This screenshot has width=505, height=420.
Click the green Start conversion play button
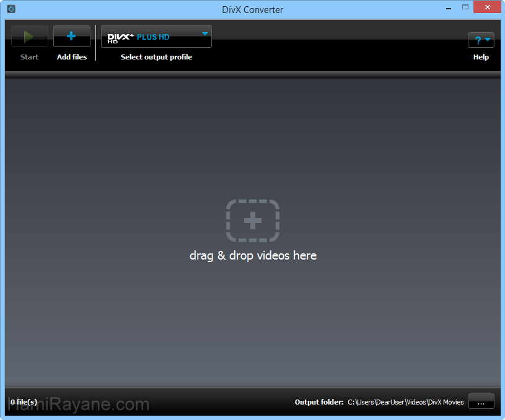tap(30, 37)
